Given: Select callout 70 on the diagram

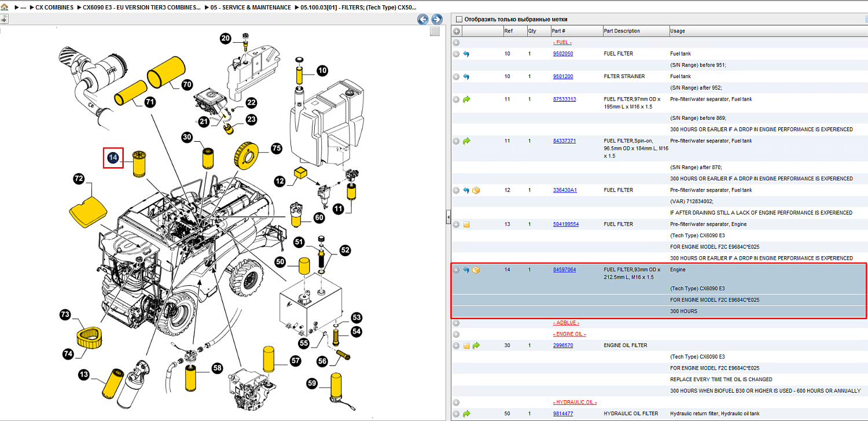Looking at the screenshot, I should [187, 84].
